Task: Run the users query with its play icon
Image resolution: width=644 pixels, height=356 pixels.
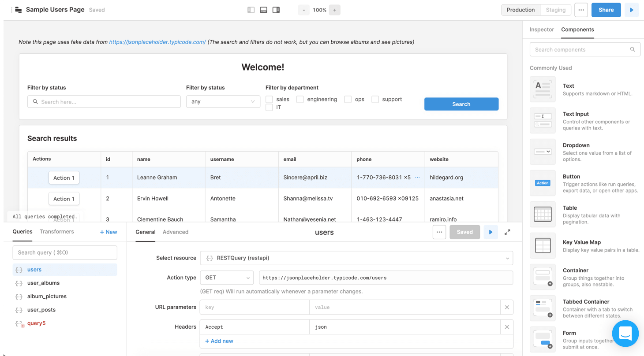Action: 490,232
